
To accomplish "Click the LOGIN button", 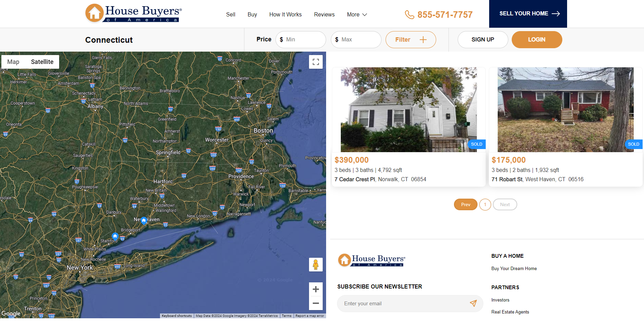I will (x=537, y=40).
